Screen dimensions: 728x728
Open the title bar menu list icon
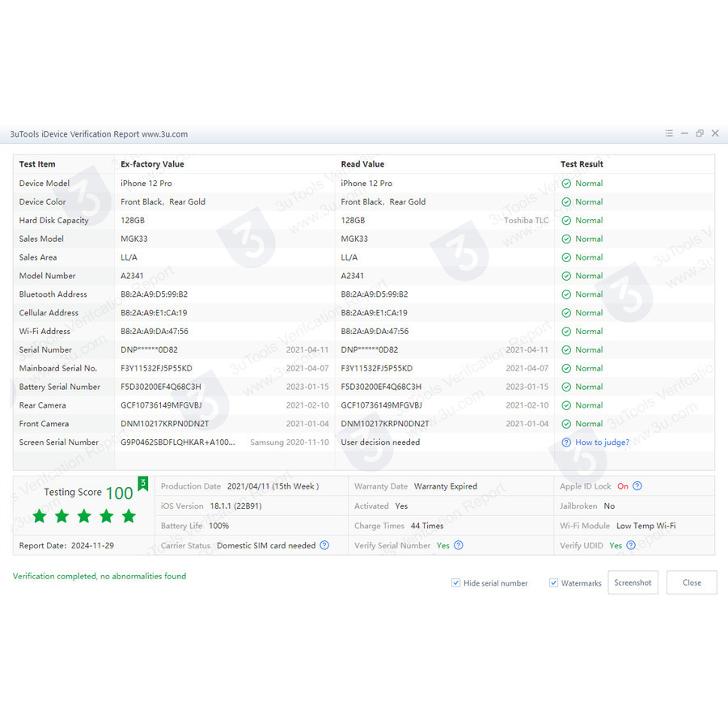(669, 133)
